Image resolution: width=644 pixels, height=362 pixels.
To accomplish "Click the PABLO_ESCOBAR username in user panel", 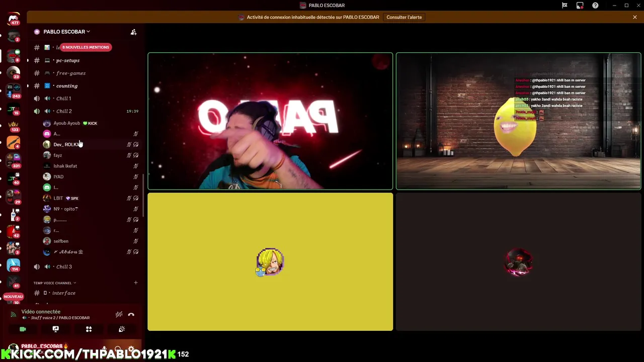I will point(45,346).
